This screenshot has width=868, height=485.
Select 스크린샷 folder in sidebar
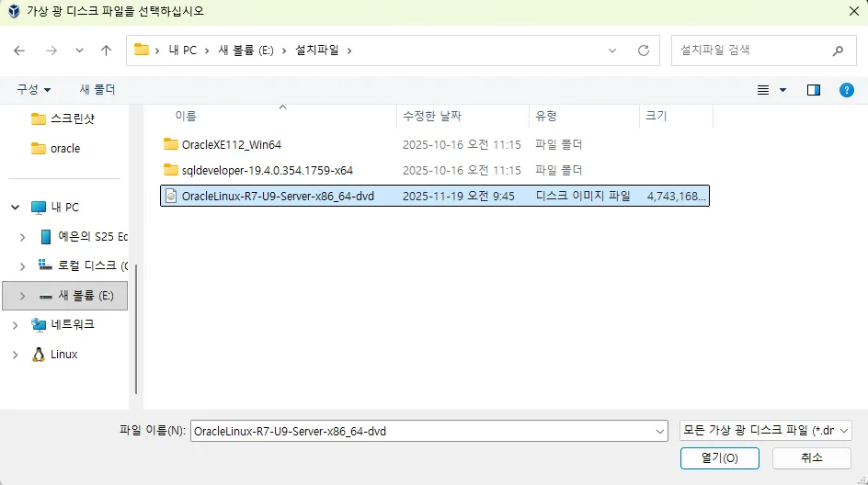pos(63,118)
